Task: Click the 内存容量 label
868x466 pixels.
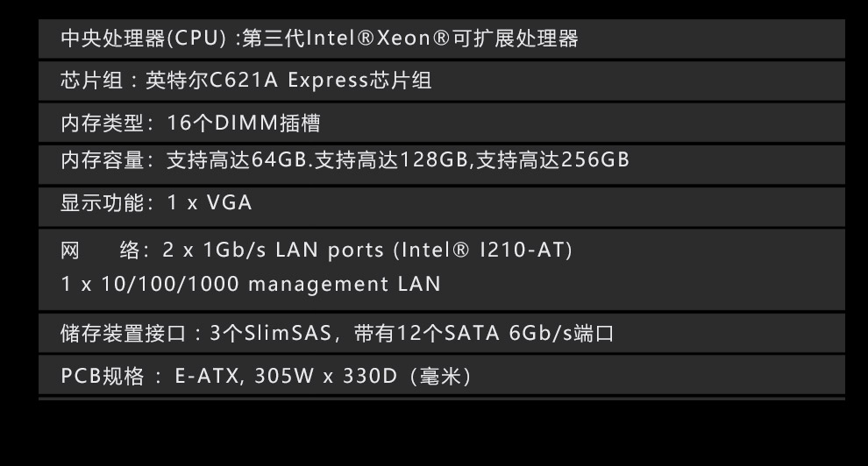Action: pos(103,160)
